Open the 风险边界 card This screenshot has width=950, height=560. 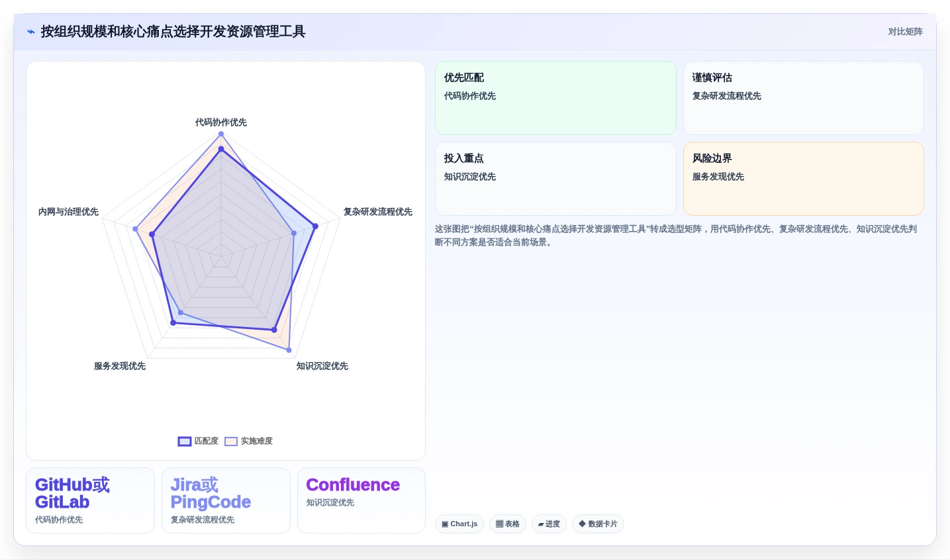(803, 179)
